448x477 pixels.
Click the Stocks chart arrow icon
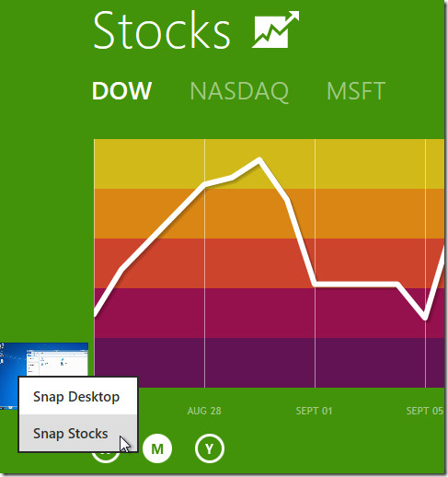pos(275,29)
